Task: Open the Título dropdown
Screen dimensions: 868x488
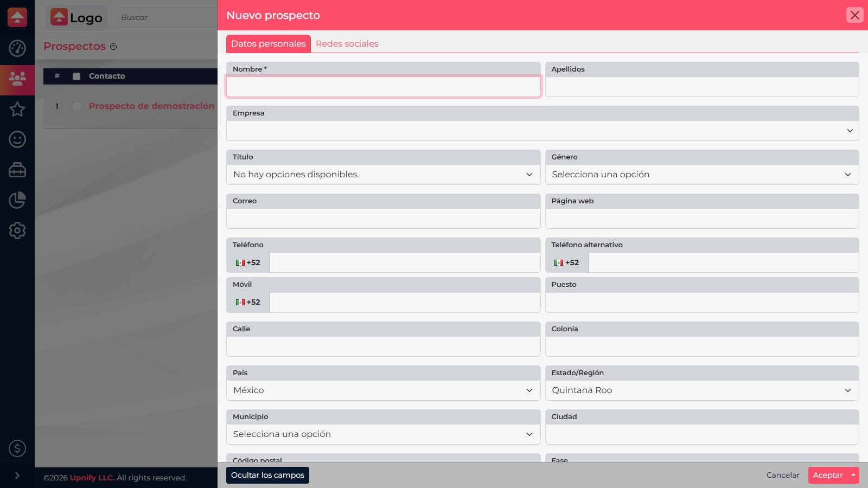Action: [x=383, y=175]
